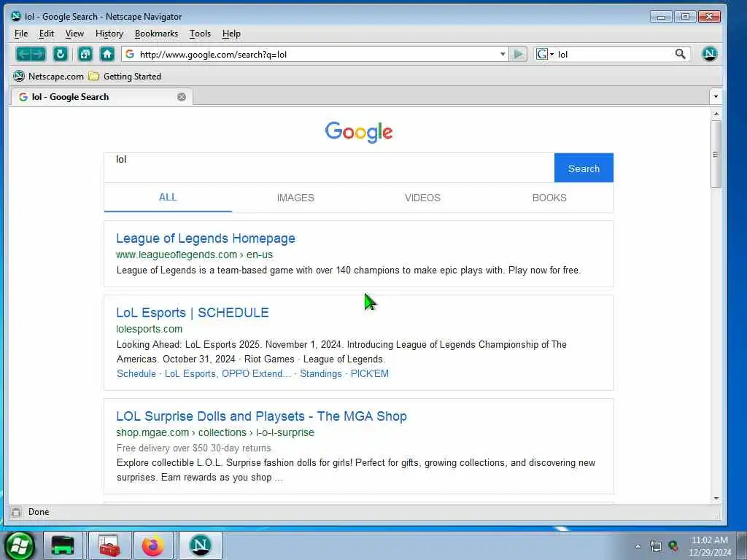Viewport: 747px width, 560px height.
Task: Follow the Standings sitelink
Action: coord(321,374)
